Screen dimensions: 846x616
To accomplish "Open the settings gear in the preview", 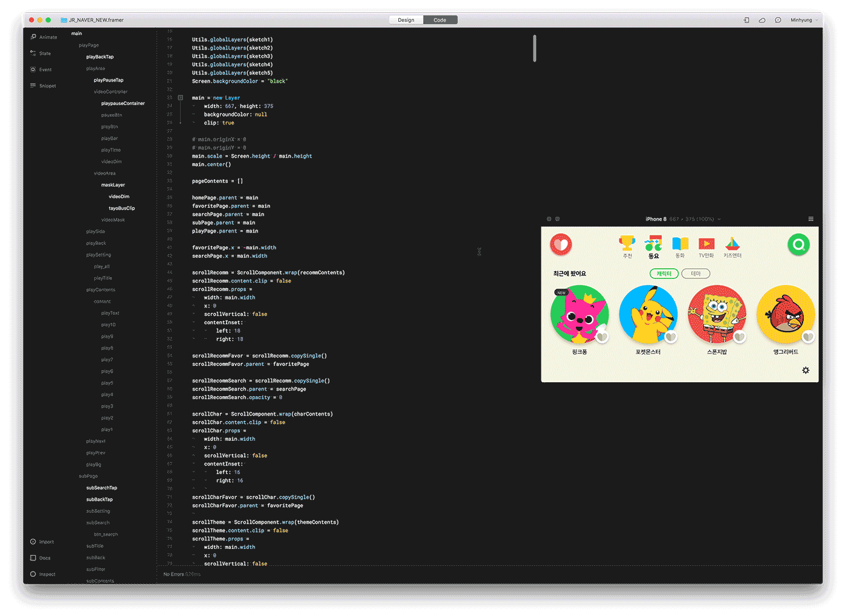I will click(806, 370).
